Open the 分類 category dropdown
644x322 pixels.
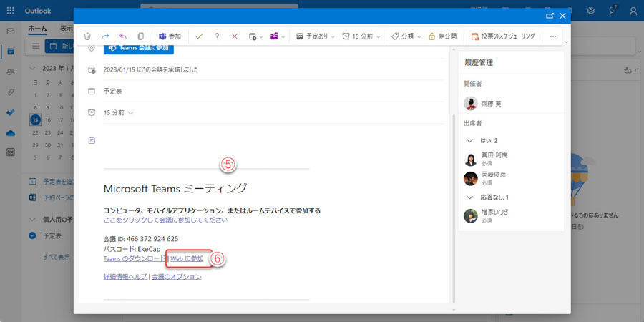(406, 36)
